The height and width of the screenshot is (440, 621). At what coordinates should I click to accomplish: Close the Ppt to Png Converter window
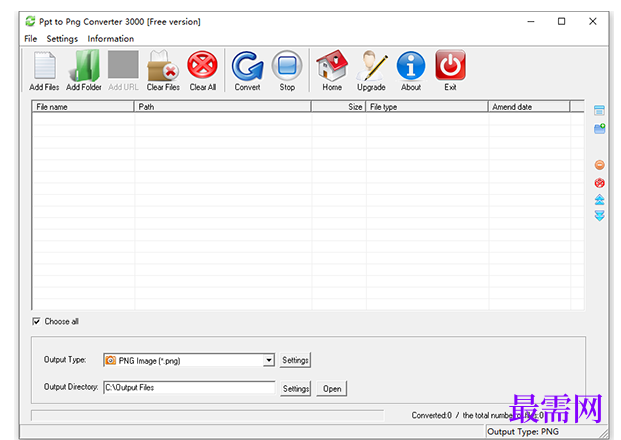pos(592,21)
